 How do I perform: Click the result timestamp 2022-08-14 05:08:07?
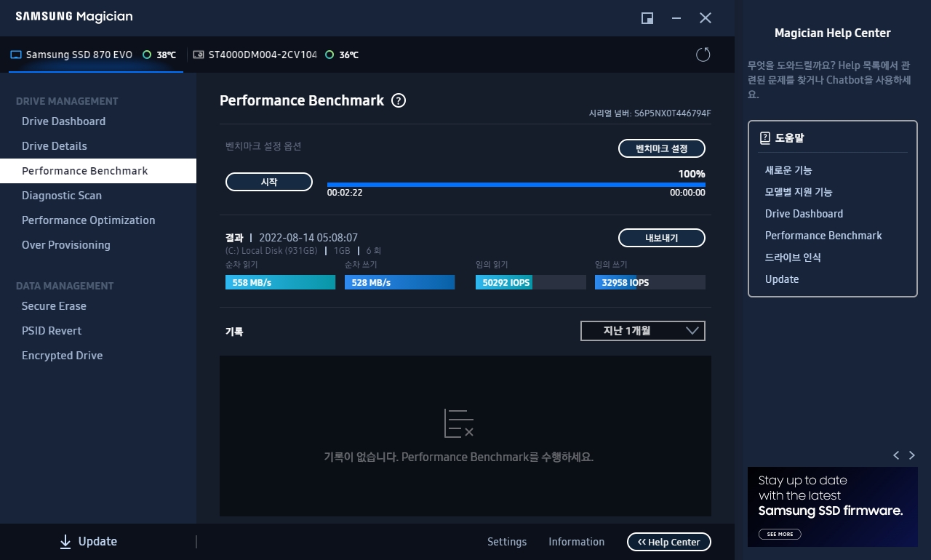coord(308,238)
